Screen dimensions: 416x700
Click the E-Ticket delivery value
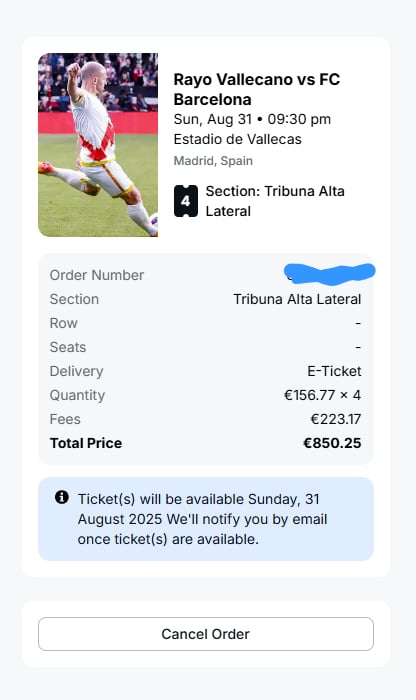pos(334,371)
